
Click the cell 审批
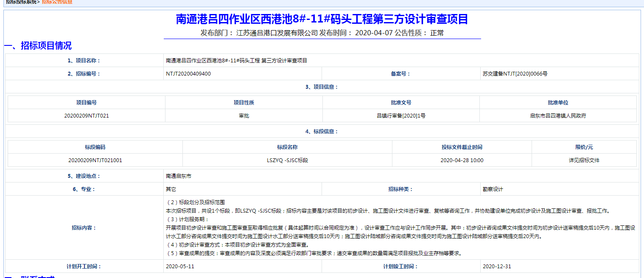pyautogui.click(x=244, y=115)
